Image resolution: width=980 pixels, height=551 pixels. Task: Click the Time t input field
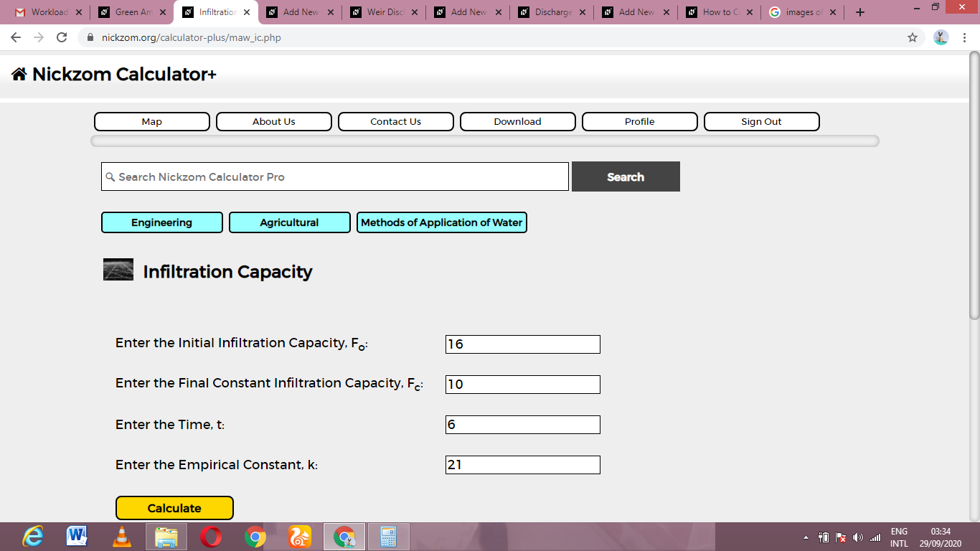point(523,425)
